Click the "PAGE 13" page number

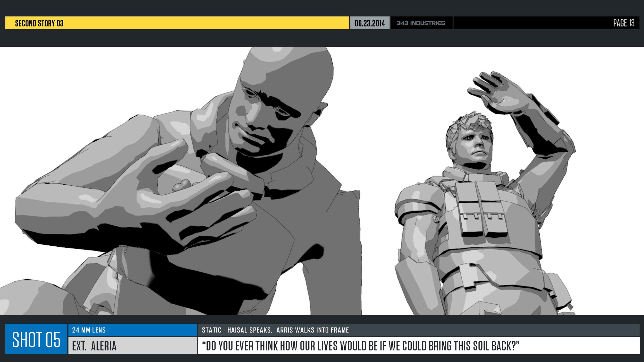tap(624, 23)
